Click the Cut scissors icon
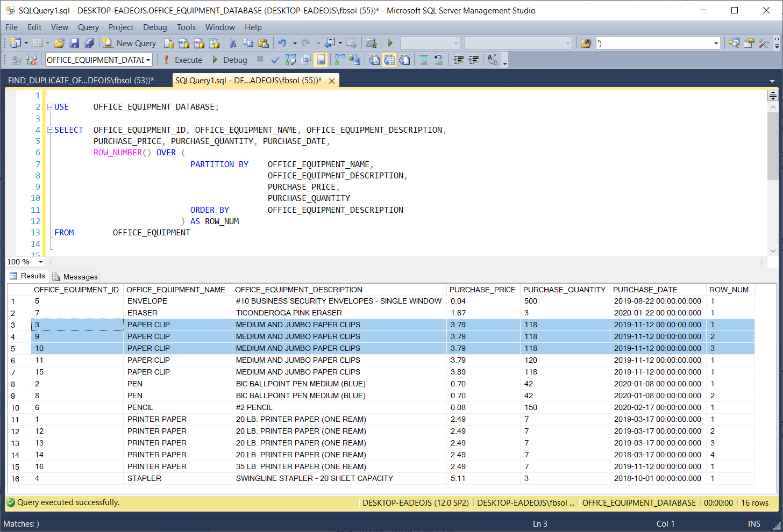This screenshot has height=532, width=783. [233, 44]
